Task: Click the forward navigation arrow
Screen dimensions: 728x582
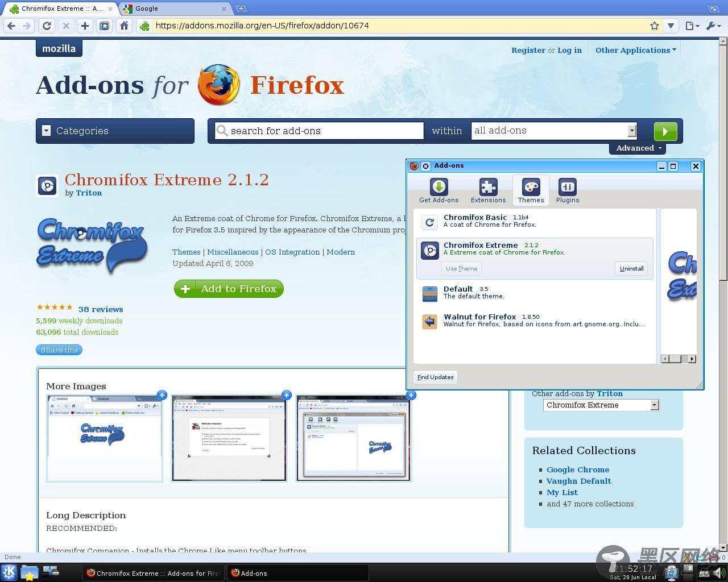Action: (x=26, y=26)
